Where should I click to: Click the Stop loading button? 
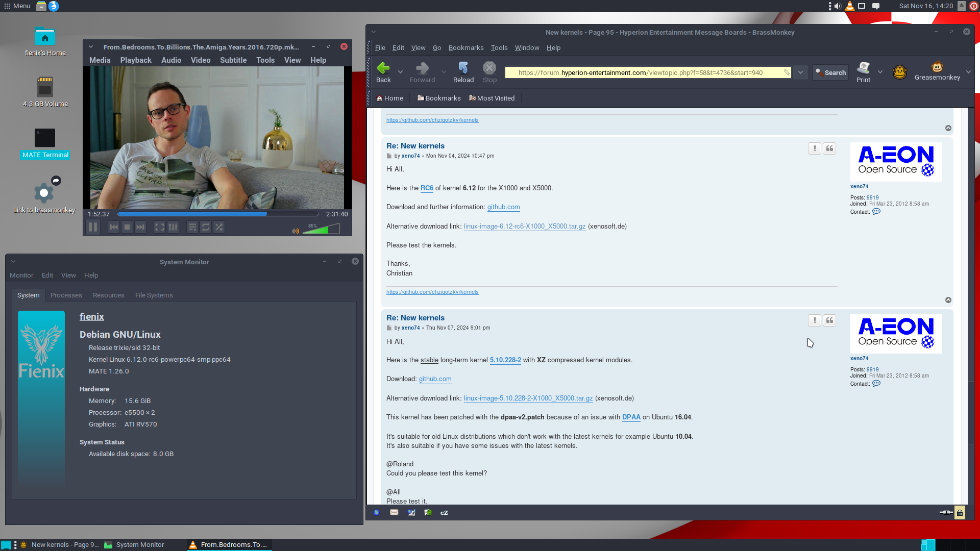point(489,72)
